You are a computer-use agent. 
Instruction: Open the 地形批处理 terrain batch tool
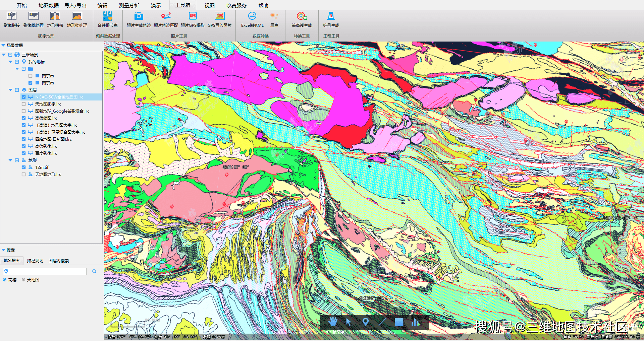(x=77, y=19)
